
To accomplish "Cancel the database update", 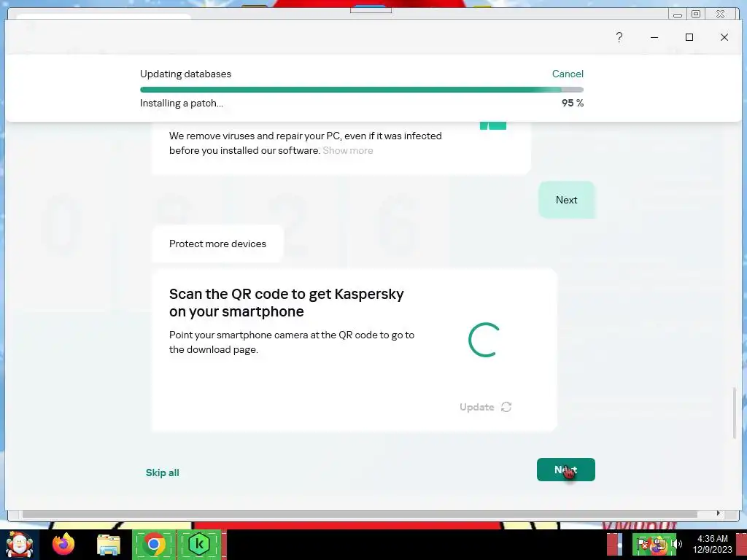I will pyautogui.click(x=568, y=74).
